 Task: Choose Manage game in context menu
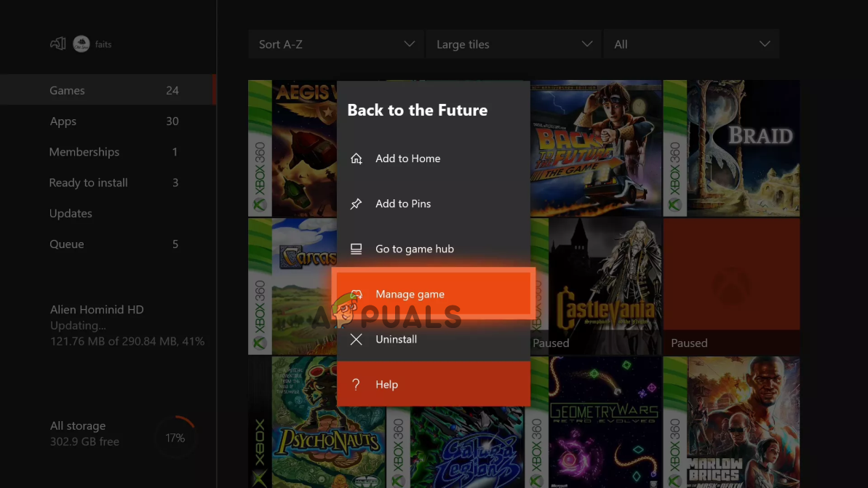(434, 294)
